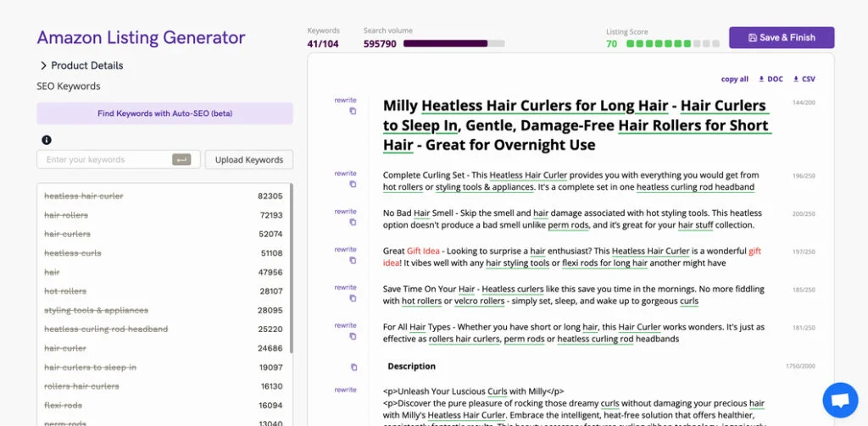This screenshot has width=868, height=426.
Task: Click the enter-arrow icon in keyword field
Action: click(x=181, y=159)
